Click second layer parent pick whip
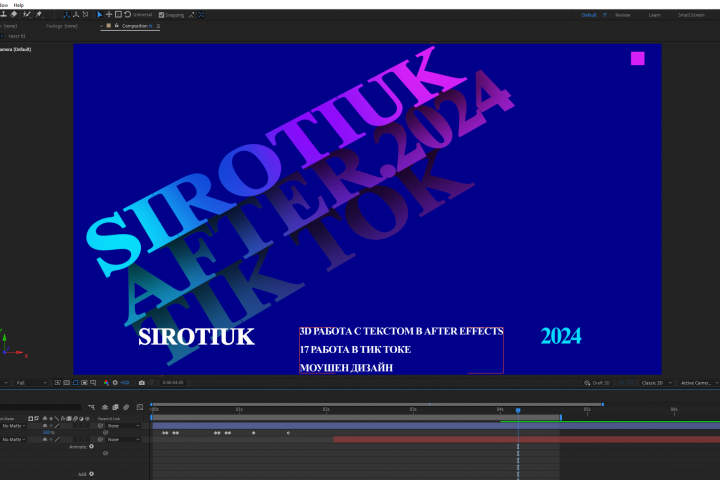Viewport: 720px width, 480px height. point(100,440)
